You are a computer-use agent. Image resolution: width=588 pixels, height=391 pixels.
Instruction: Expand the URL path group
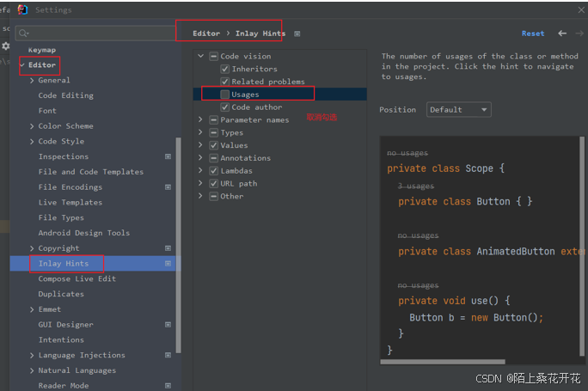pyautogui.click(x=200, y=183)
